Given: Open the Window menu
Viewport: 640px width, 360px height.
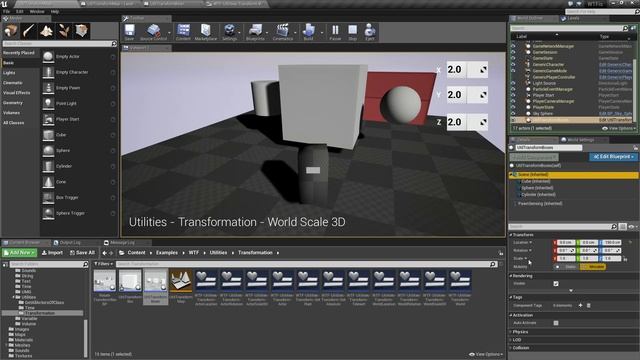Looking at the screenshot, I should coord(37,11).
